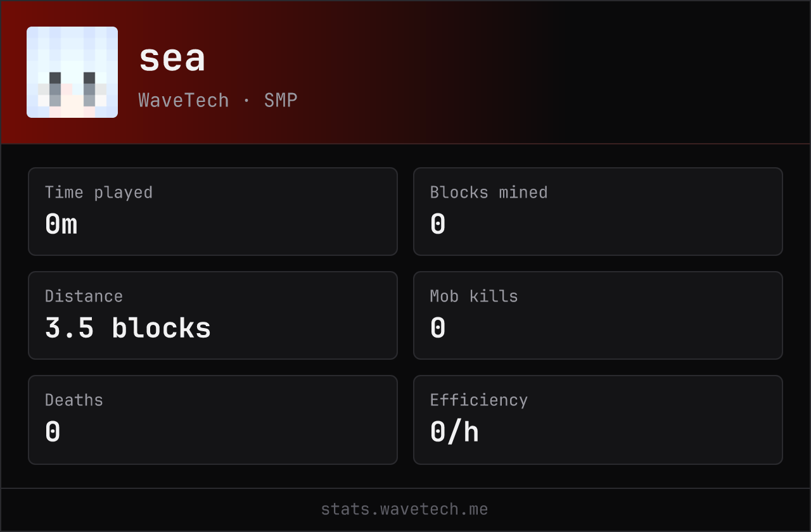This screenshot has height=532, width=811.
Task: Open the Deaths stat card
Action: pos(213,420)
